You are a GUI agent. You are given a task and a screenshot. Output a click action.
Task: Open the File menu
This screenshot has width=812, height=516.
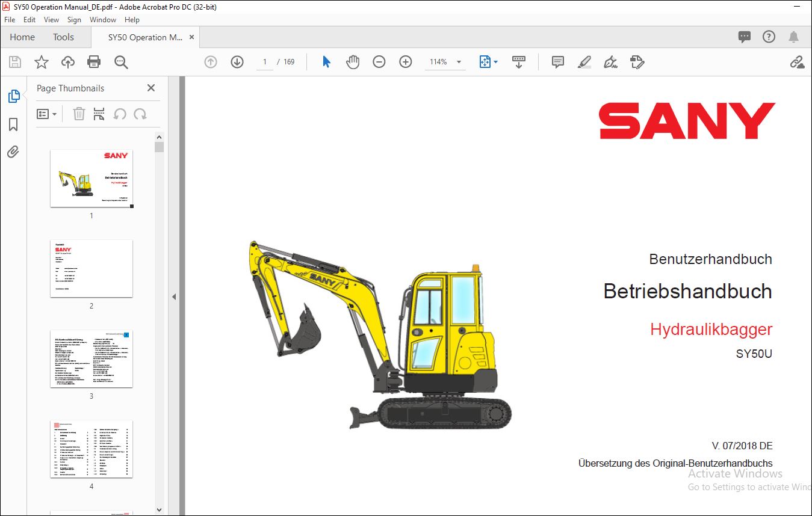(x=10, y=19)
